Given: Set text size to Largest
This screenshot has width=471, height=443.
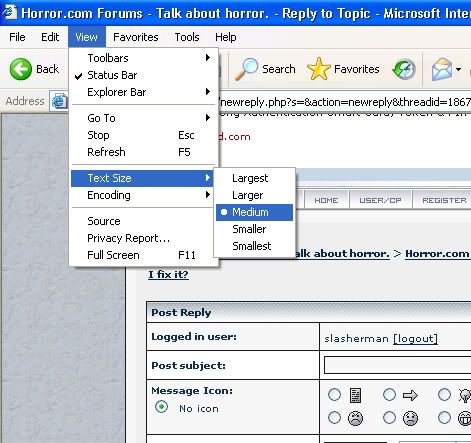Looking at the screenshot, I should [x=254, y=178].
